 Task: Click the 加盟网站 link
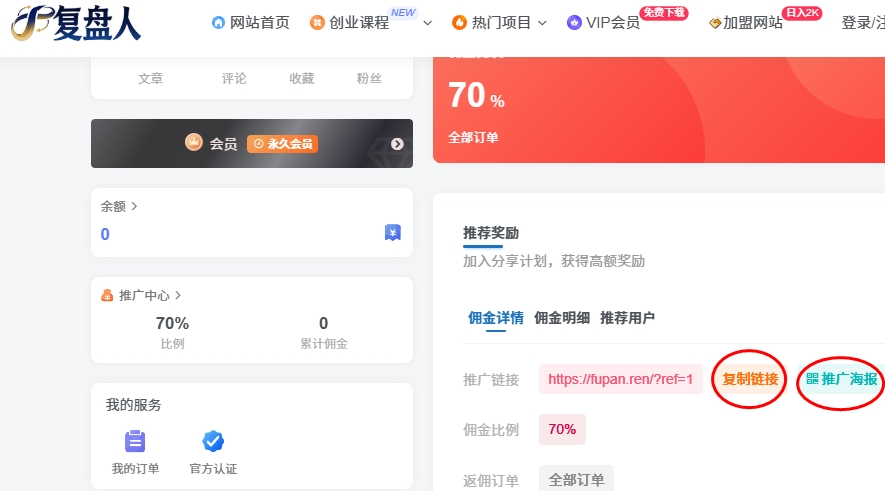pos(746,23)
